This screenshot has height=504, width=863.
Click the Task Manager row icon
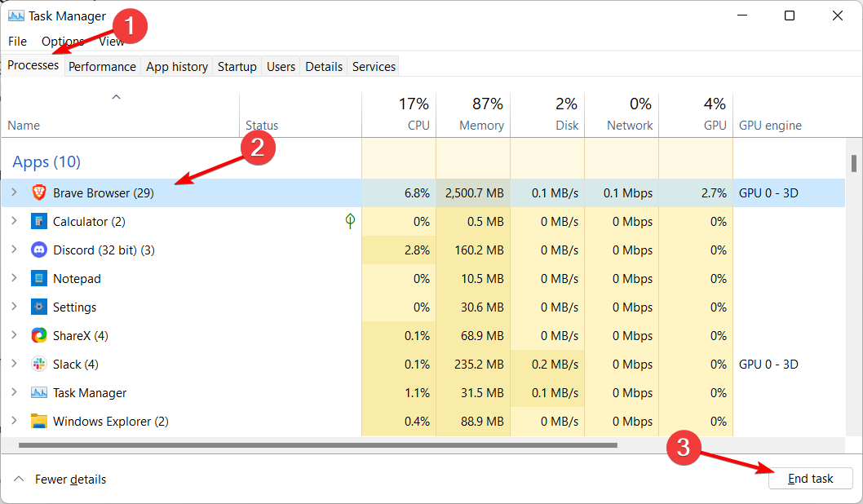[x=38, y=393]
